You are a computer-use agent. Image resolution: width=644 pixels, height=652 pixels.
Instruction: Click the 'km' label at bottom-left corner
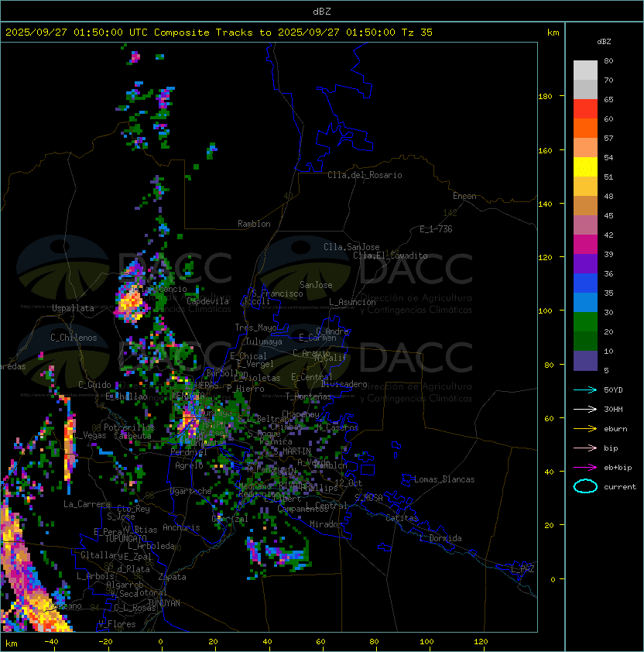[x=12, y=643]
